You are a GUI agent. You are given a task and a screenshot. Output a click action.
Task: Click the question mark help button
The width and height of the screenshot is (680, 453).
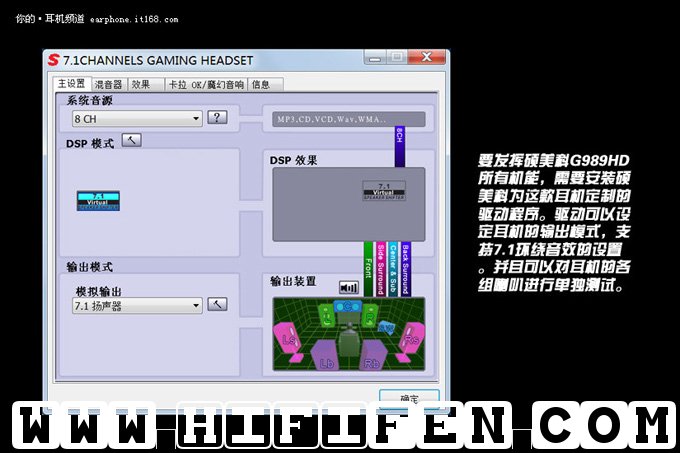tap(217, 117)
